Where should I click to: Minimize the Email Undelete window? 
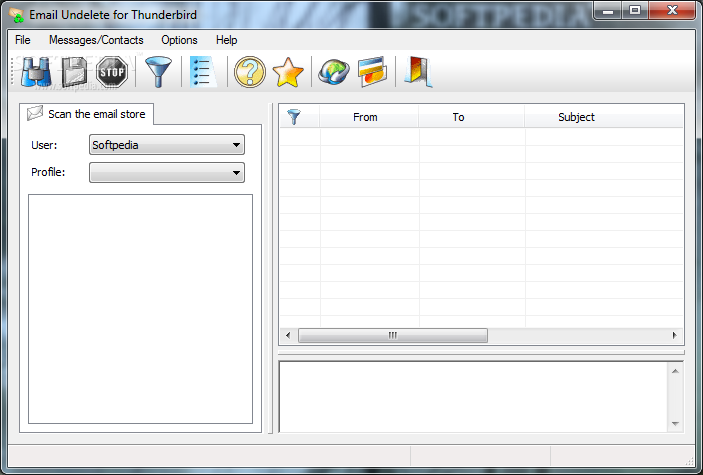click(608, 11)
